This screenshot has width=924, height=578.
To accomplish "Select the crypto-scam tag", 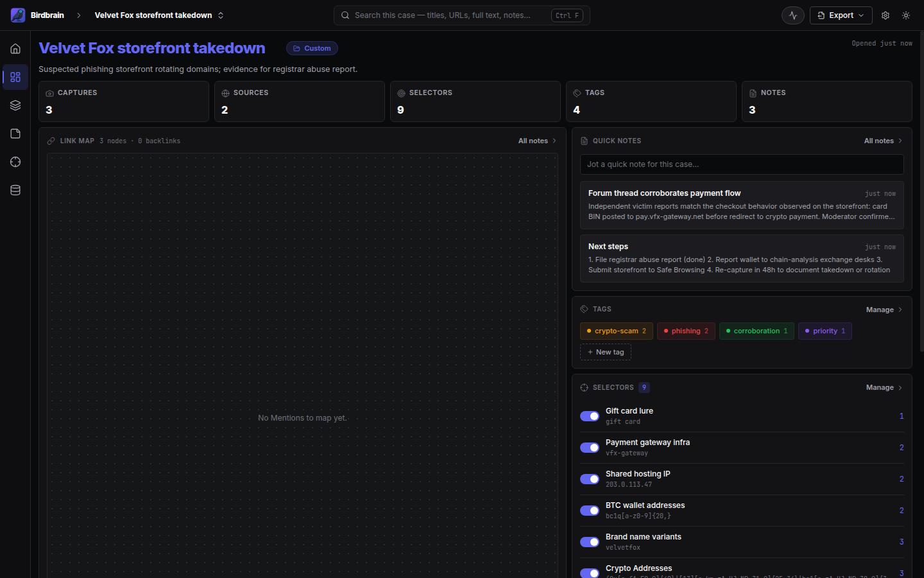I will 617,331.
